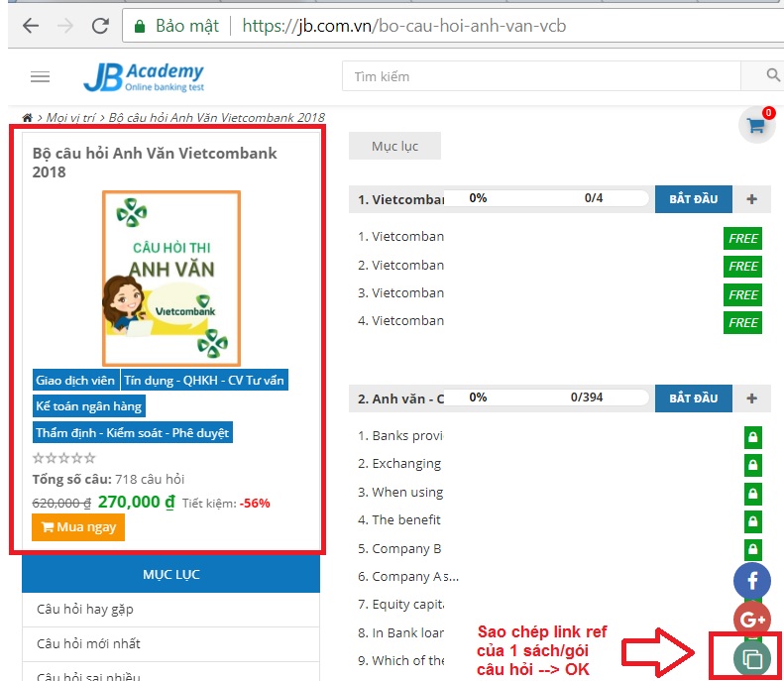Expand section 2 Anh văn plus button
This screenshot has height=681, width=784.
pyautogui.click(x=751, y=398)
